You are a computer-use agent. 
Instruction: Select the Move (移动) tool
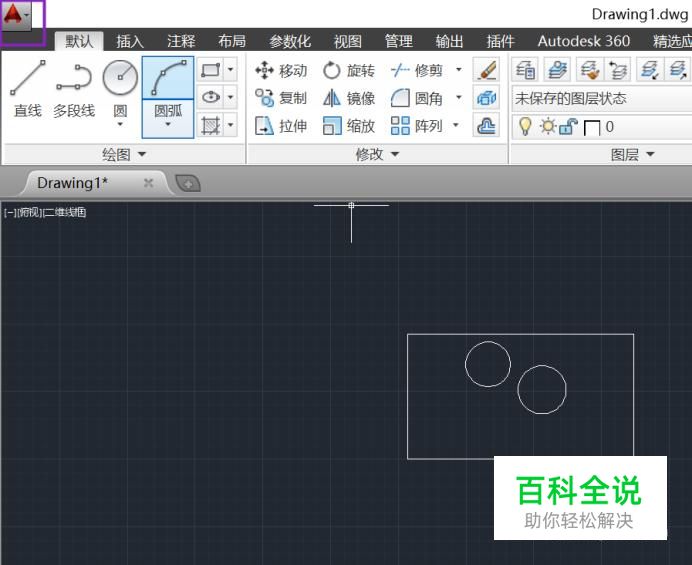tap(281, 70)
